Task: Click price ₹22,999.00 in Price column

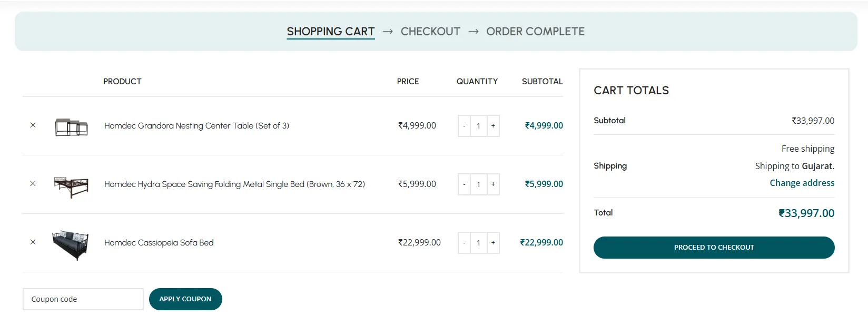Action: pos(419,242)
